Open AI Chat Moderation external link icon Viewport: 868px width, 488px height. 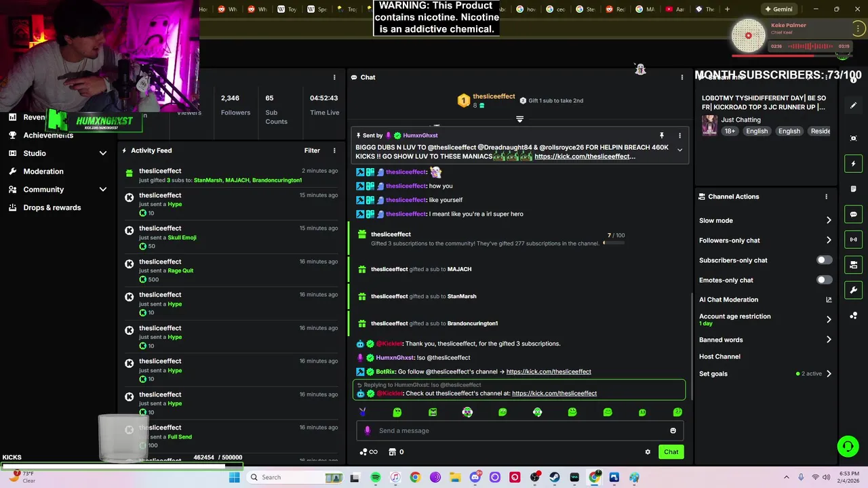click(x=829, y=300)
